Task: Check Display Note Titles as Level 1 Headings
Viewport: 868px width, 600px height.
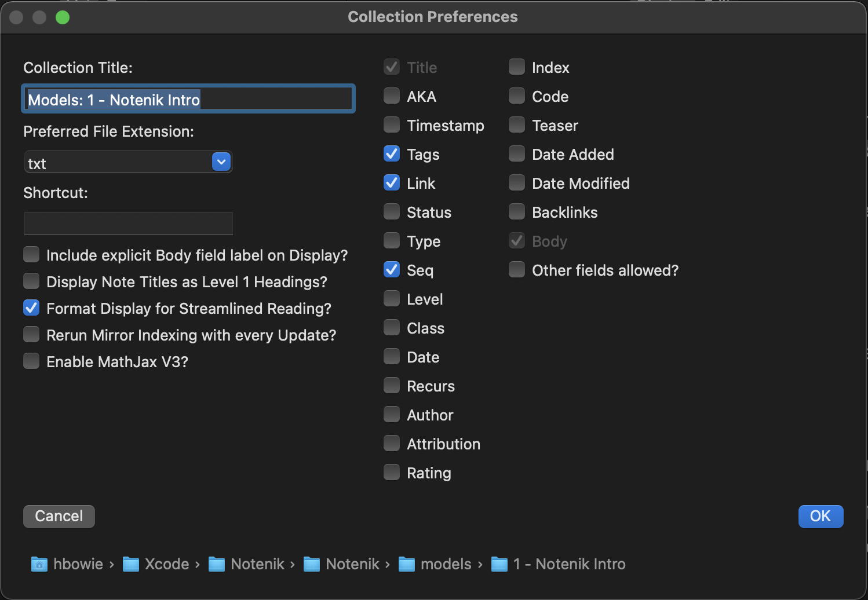Action: (31, 281)
